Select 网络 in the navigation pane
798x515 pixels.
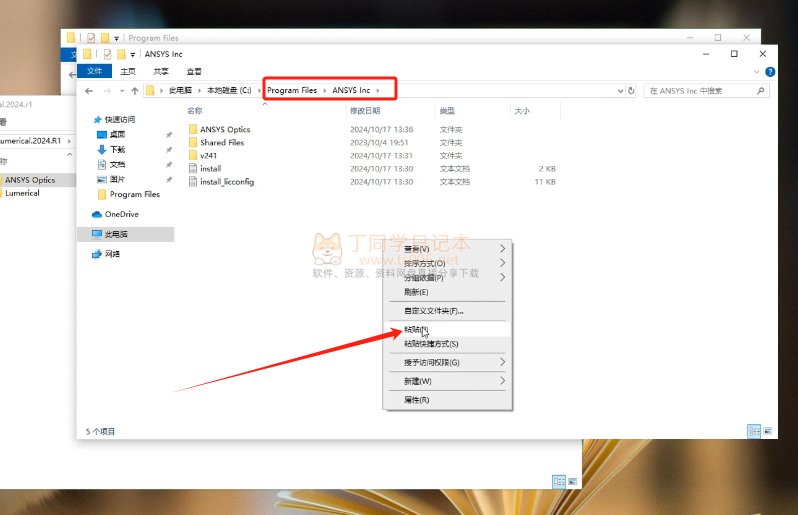pyautogui.click(x=112, y=254)
